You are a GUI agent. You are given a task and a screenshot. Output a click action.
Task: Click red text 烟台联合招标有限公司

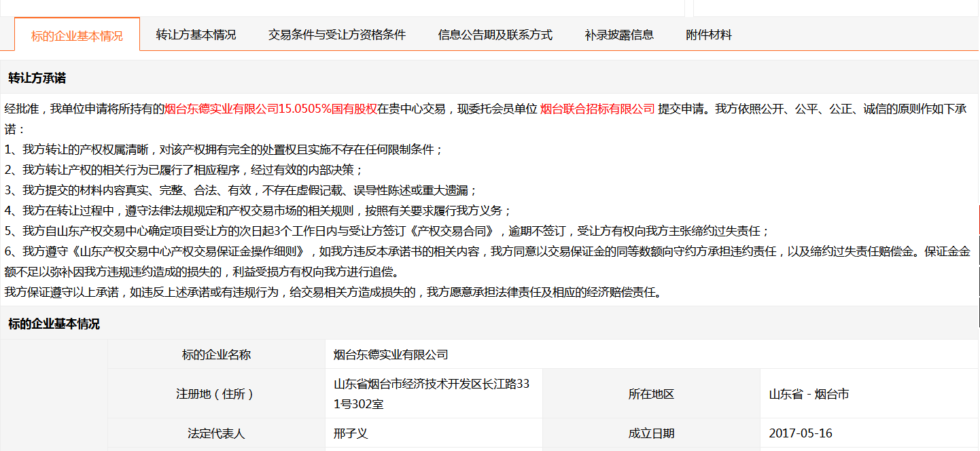click(x=597, y=109)
